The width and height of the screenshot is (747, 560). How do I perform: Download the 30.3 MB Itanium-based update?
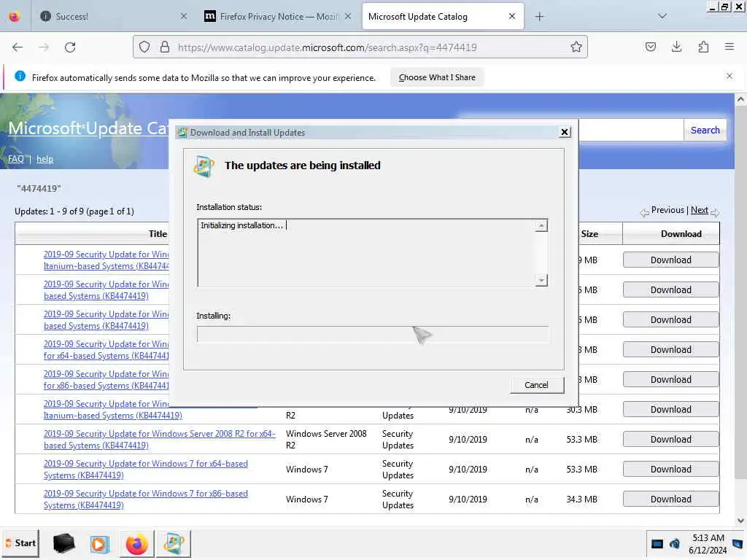click(671, 410)
